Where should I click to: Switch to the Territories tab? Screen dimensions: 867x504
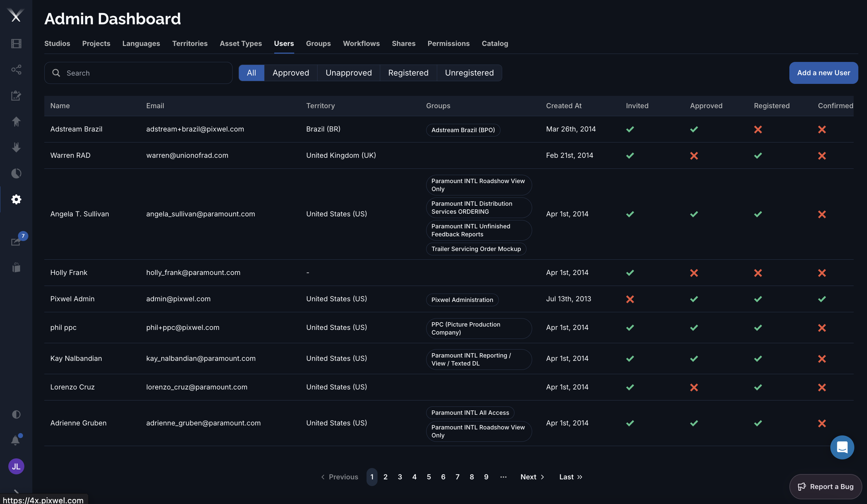tap(190, 43)
